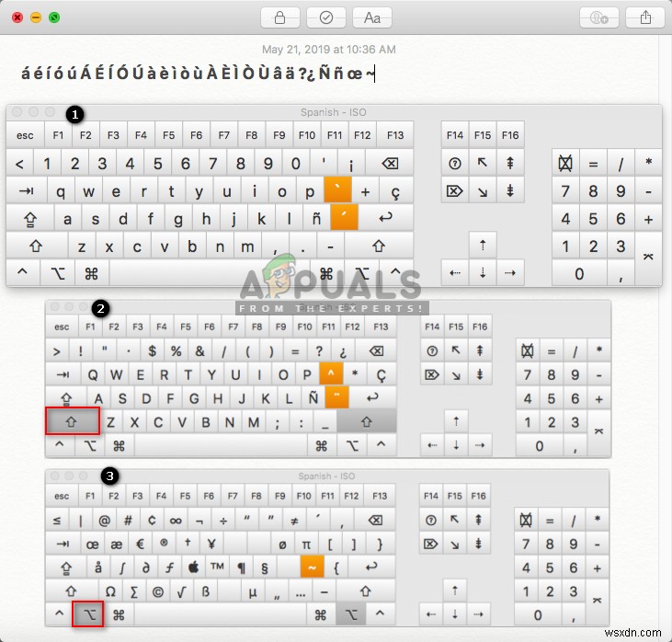Click the Spanish - ISO title of keyboard 1

coord(333,112)
